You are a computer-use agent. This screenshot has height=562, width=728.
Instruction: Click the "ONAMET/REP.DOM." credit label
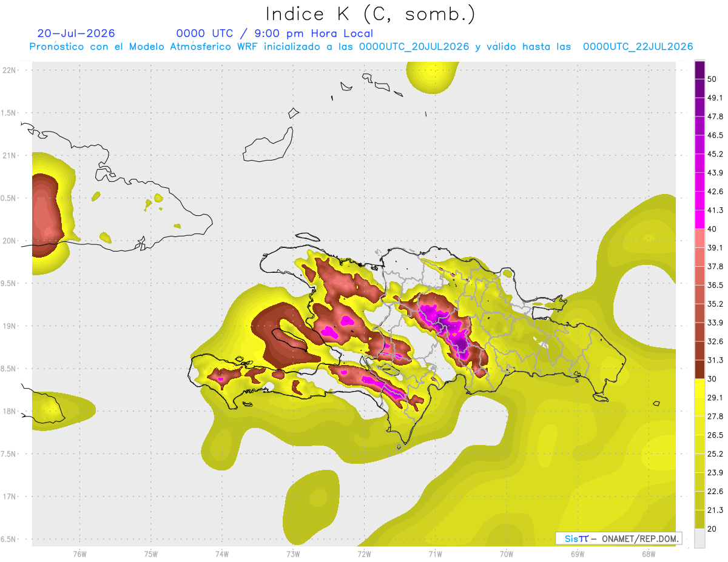pos(641,538)
